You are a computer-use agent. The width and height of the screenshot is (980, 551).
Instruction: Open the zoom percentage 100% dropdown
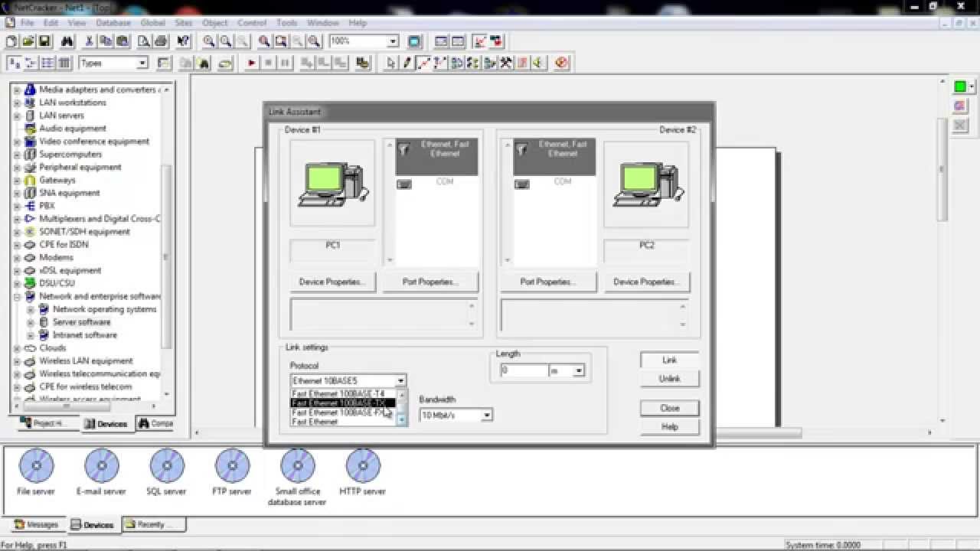tap(393, 41)
